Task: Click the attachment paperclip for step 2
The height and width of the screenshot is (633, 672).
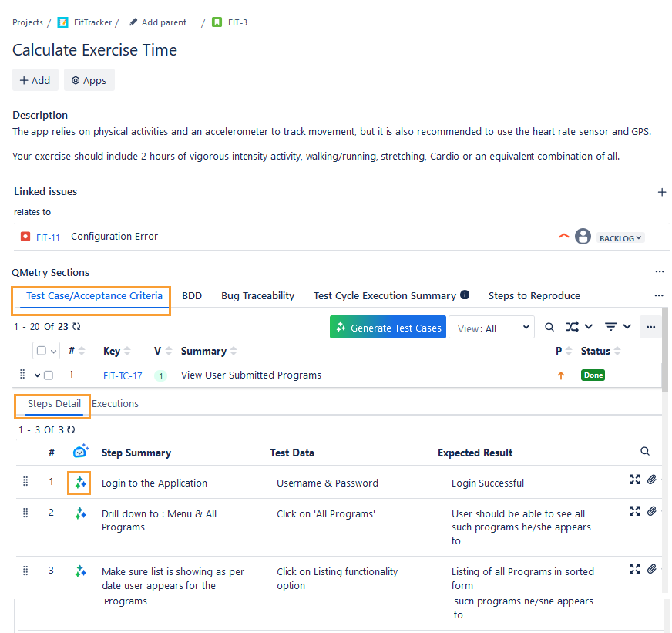Action: tap(651, 510)
